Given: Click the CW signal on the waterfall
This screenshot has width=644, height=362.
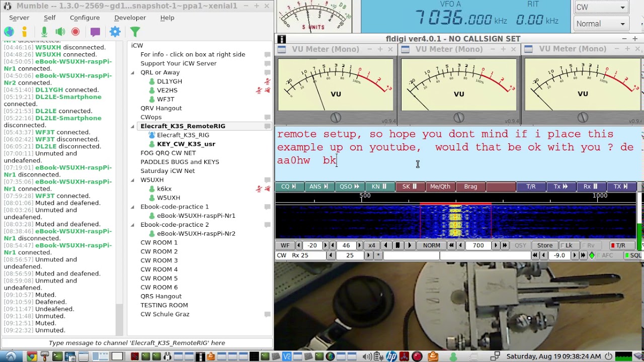Looking at the screenshot, I should 455,221.
